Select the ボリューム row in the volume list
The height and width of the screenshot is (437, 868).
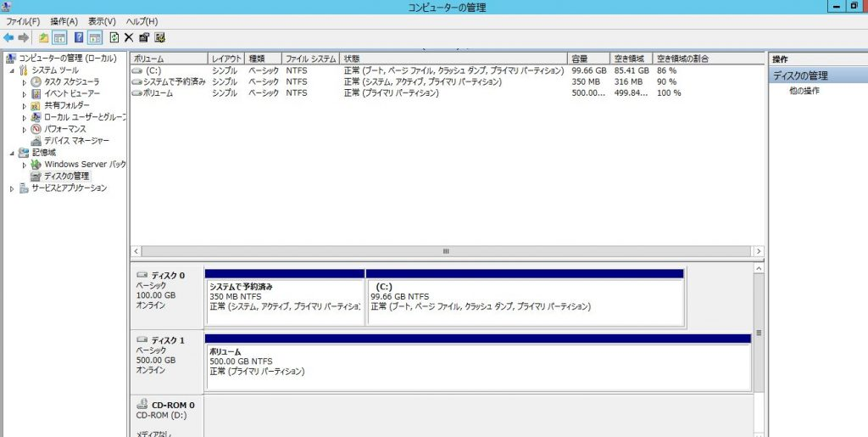158,93
